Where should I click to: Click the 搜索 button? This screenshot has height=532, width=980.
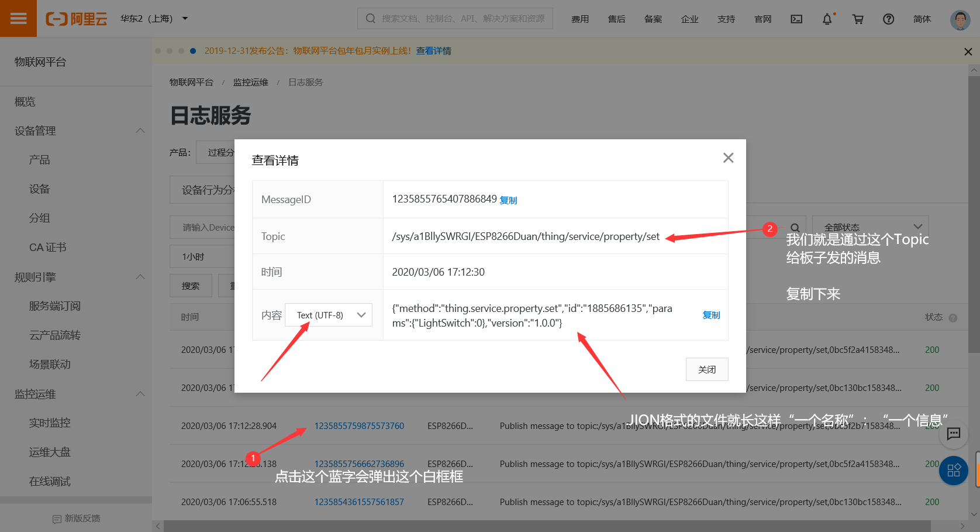coord(191,286)
